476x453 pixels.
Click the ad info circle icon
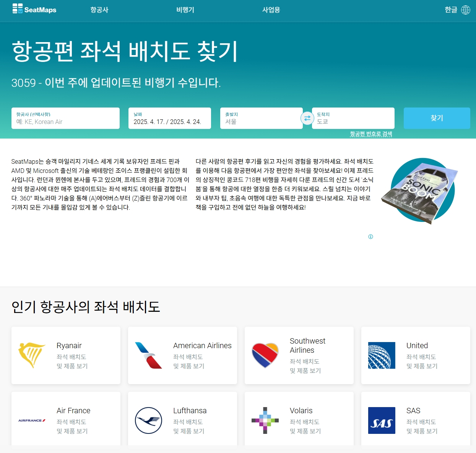(370, 237)
